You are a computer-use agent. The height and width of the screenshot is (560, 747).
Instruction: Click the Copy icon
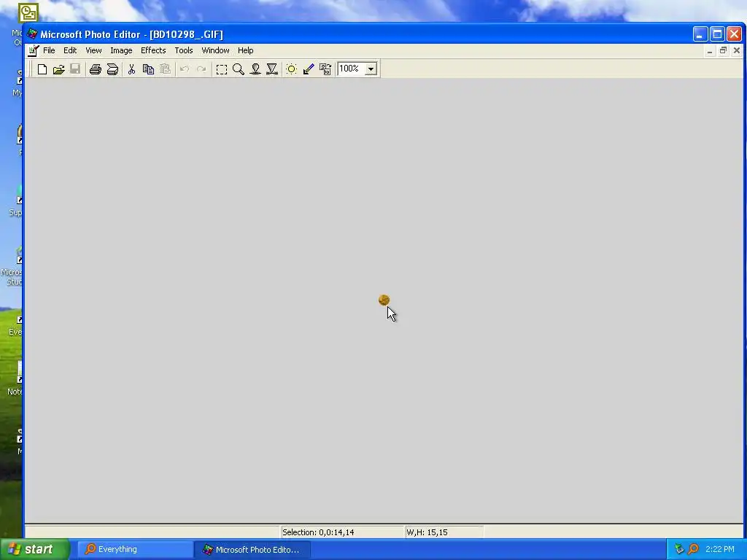(148, 69)
